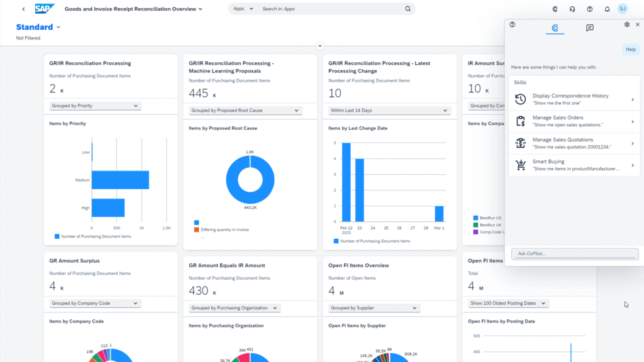Click the Ask CoPilot input field
Viewport: 644px width, 362px height.
pos(575,254)
